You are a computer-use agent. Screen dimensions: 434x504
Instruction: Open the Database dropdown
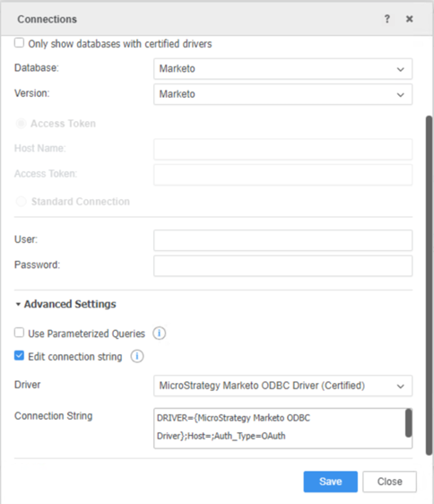tap(282, 69)
